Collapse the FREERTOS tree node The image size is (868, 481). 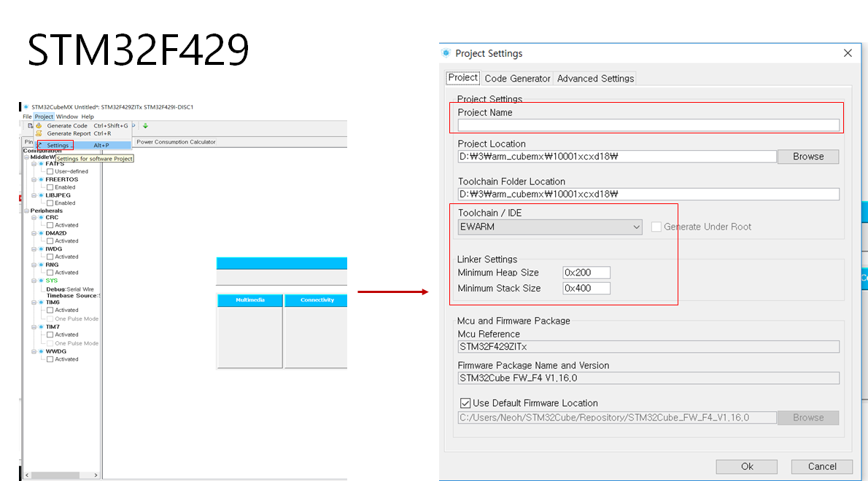(34, 179)
